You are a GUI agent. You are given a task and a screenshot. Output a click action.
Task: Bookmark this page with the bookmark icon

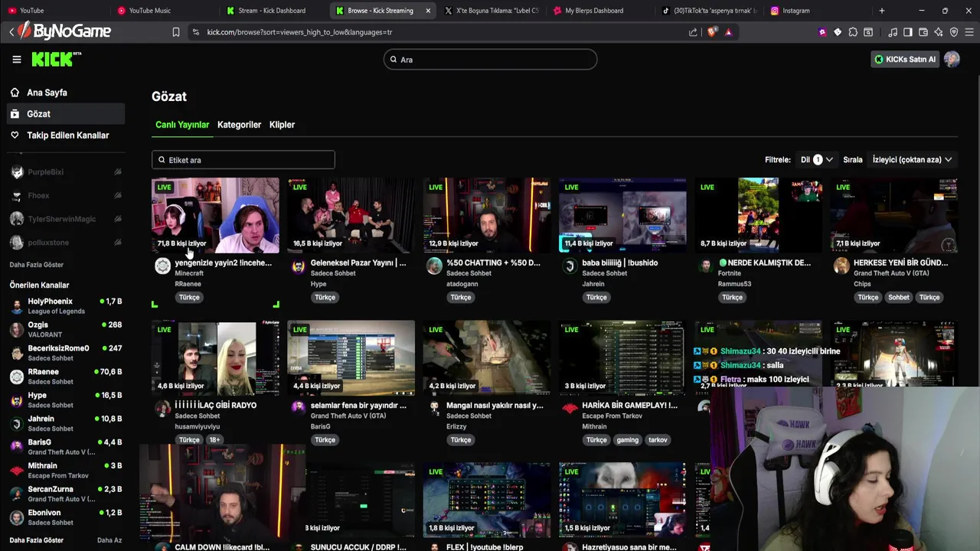[x=176, y=32]
